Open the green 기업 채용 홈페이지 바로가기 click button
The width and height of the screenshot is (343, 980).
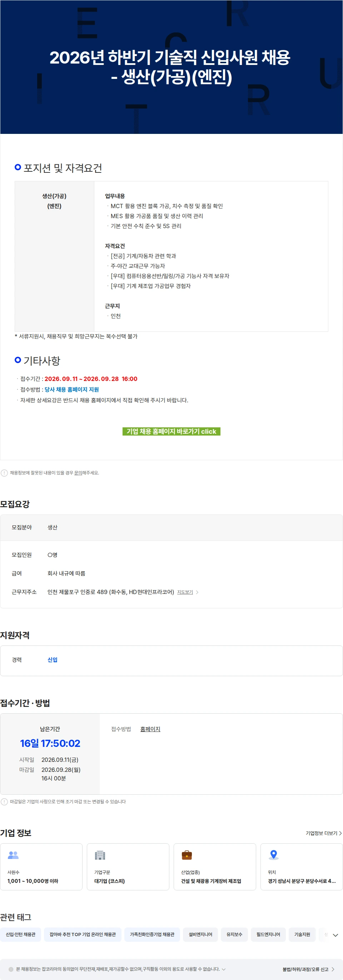pos(171,431)
